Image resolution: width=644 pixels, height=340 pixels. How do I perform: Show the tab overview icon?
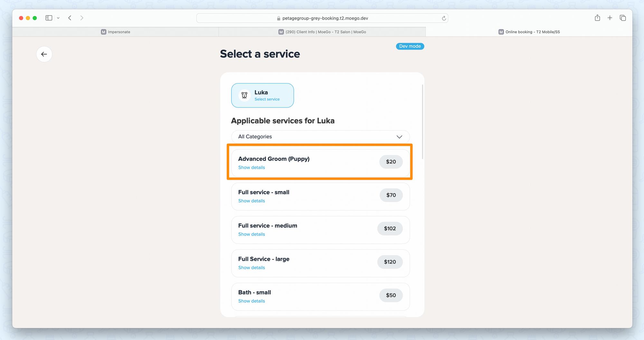[623, 18]
